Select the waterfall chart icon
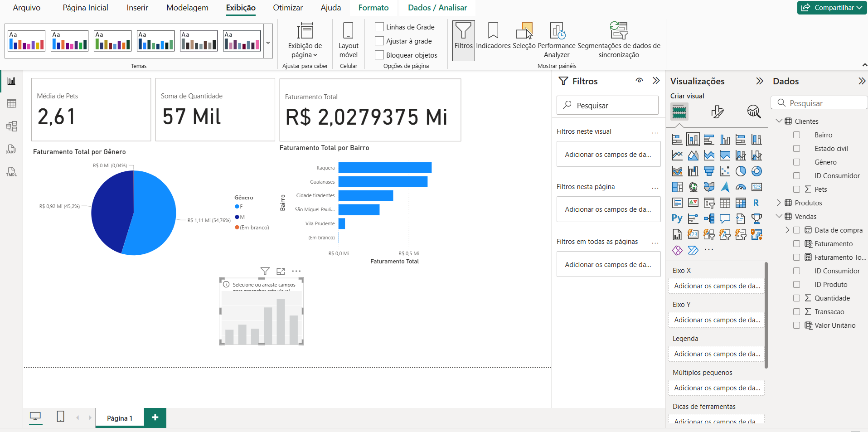Viewport: 868px width, 432px height. pyautogui.click(x=693, y=171)
